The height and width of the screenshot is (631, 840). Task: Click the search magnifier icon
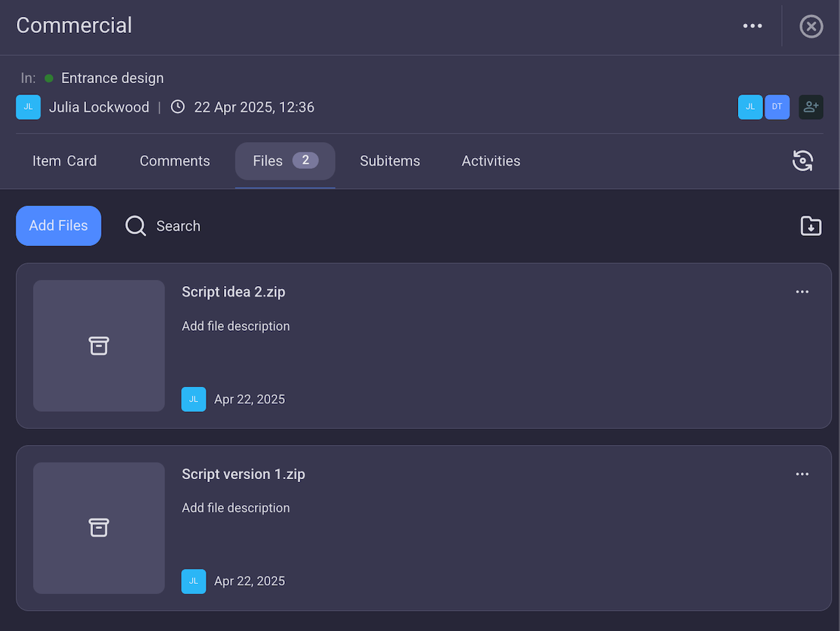[135, 225]
